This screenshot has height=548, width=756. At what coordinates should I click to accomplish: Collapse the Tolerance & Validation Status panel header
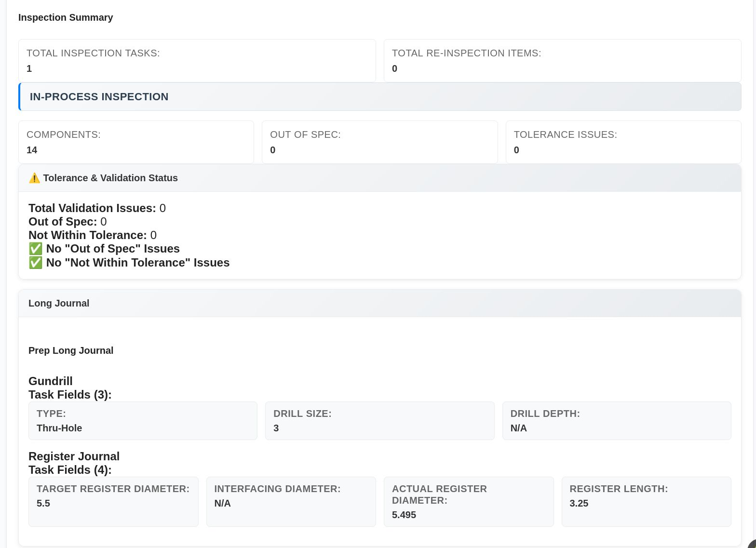[379, 178]
